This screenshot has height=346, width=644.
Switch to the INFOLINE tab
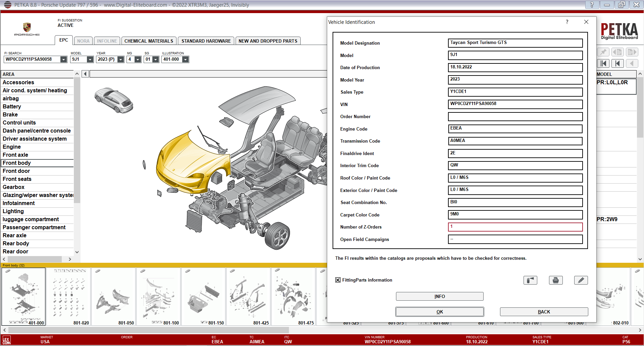107,41
